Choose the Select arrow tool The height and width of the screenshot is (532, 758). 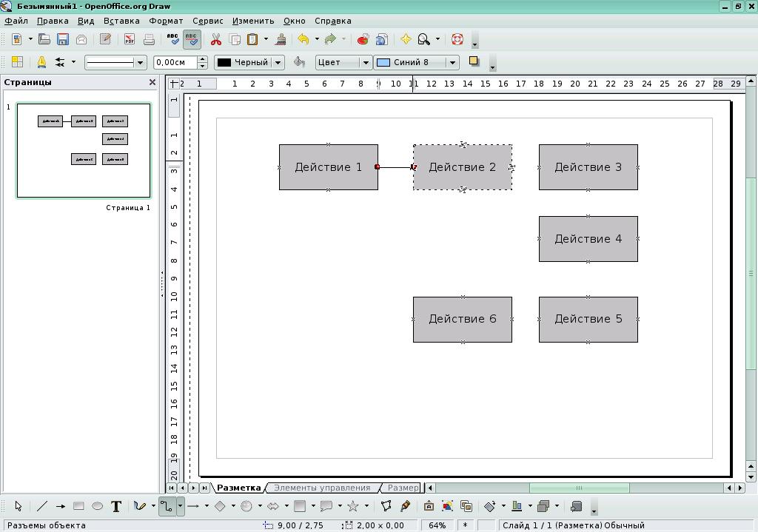19,506
